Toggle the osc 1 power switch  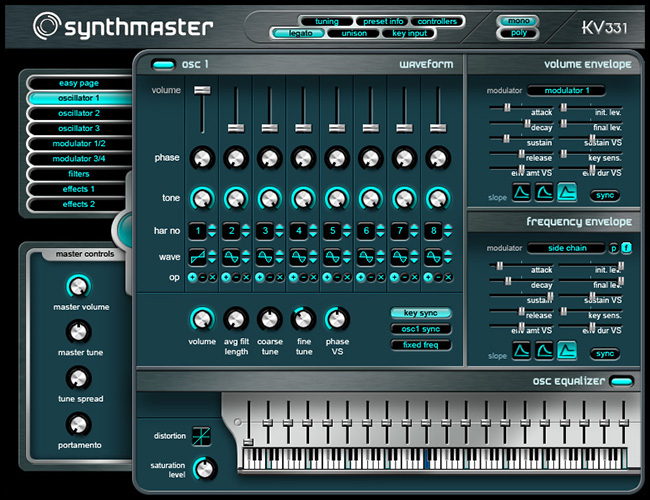click(x=163, y=64)
